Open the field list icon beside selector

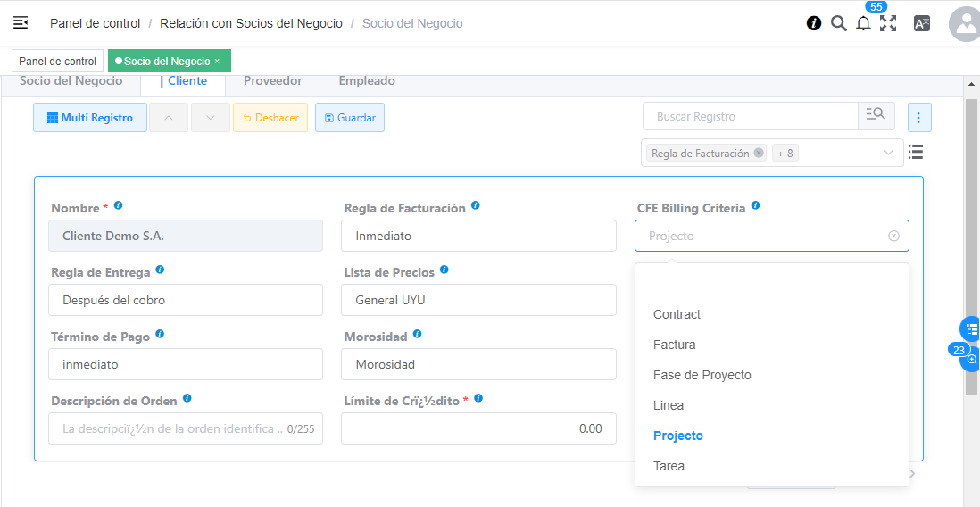(916, 152)
